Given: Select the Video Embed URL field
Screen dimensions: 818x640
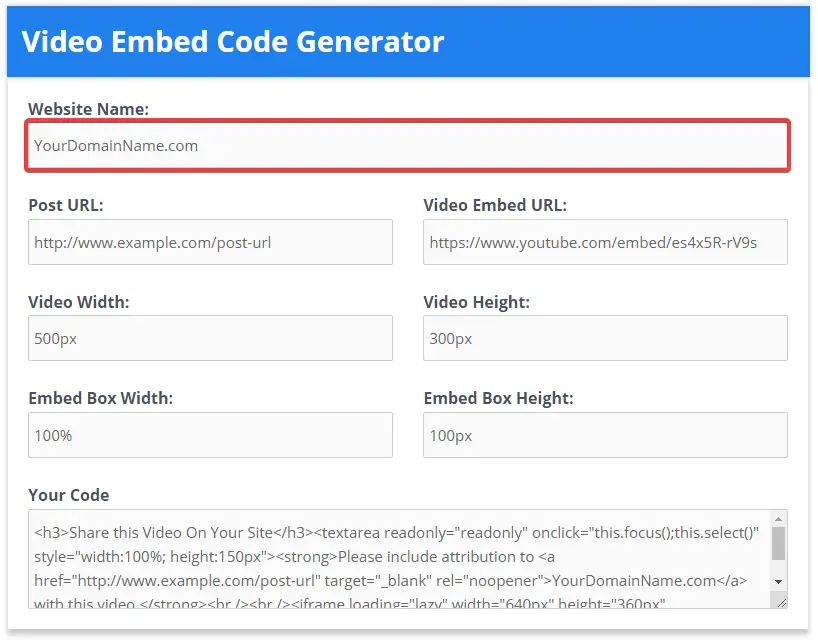Looking at the screenshot, I should 605,242.
